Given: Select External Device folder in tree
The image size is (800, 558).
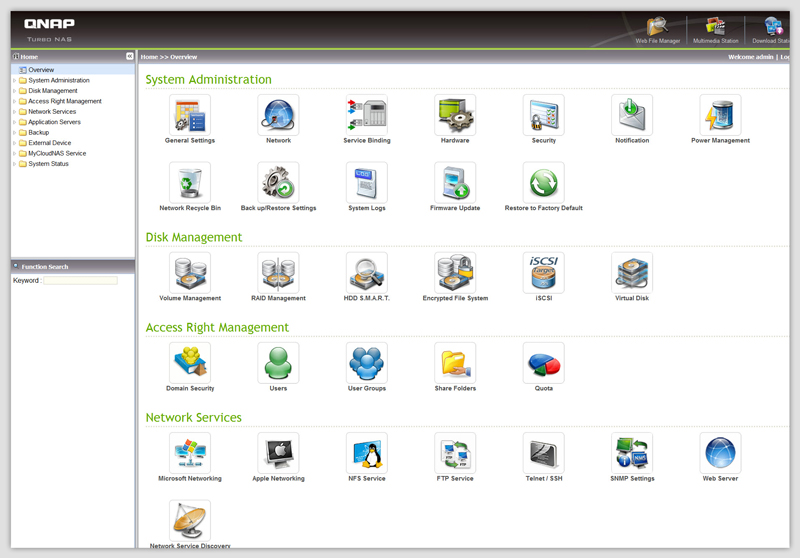Looking at the screenshot, I should (x=45, y=143).
